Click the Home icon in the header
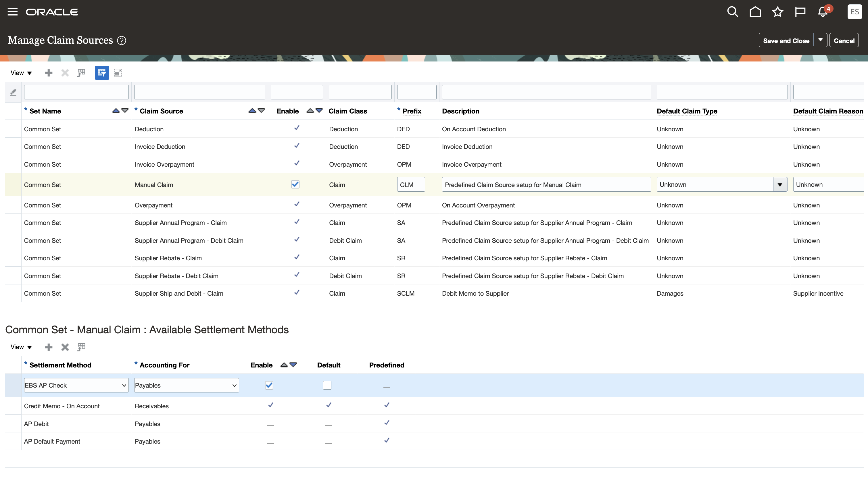The height and width of the screenshot is (489, 868). coord(755,11)
